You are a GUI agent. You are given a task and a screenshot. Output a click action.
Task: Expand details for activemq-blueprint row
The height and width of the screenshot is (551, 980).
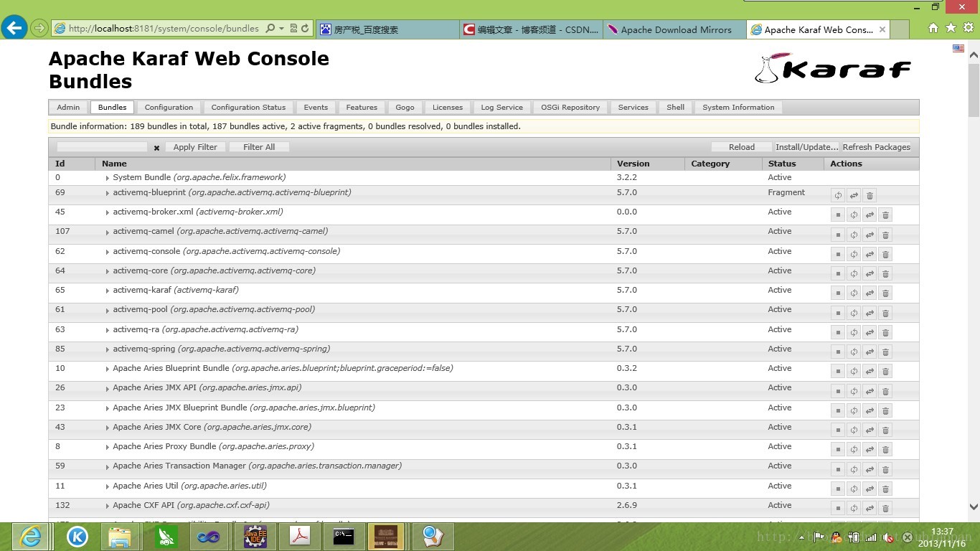pos(107,193)
